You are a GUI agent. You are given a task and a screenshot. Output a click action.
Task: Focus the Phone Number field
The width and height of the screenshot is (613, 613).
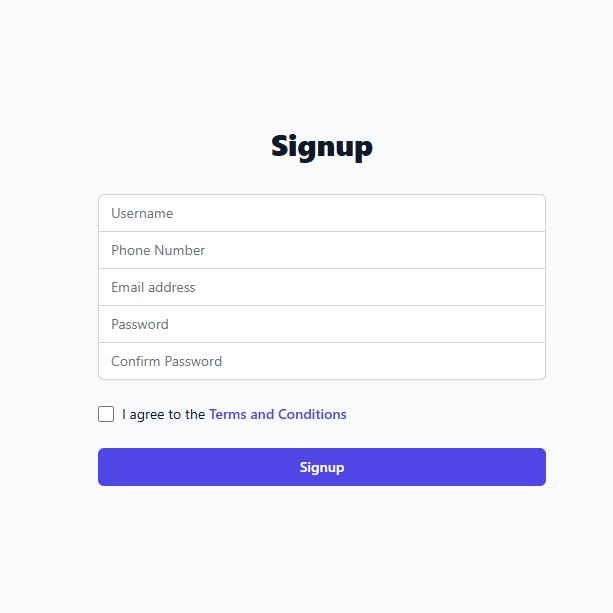[321, 250]
